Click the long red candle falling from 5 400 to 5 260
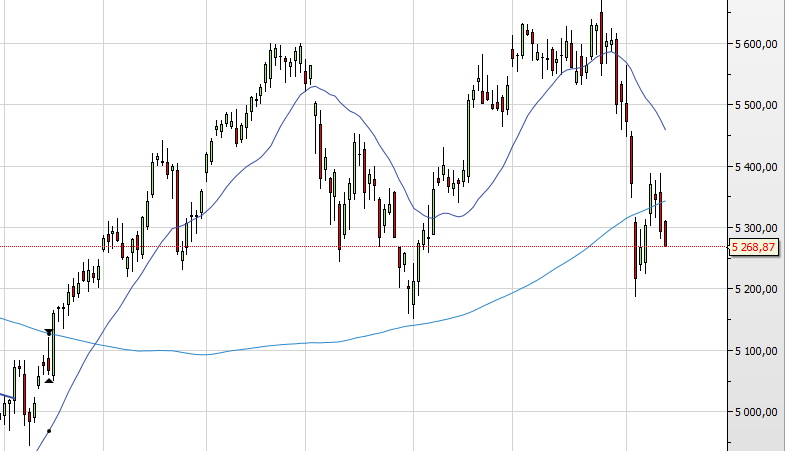The width and height of the screenshot is (785, 451). point(177,210)
